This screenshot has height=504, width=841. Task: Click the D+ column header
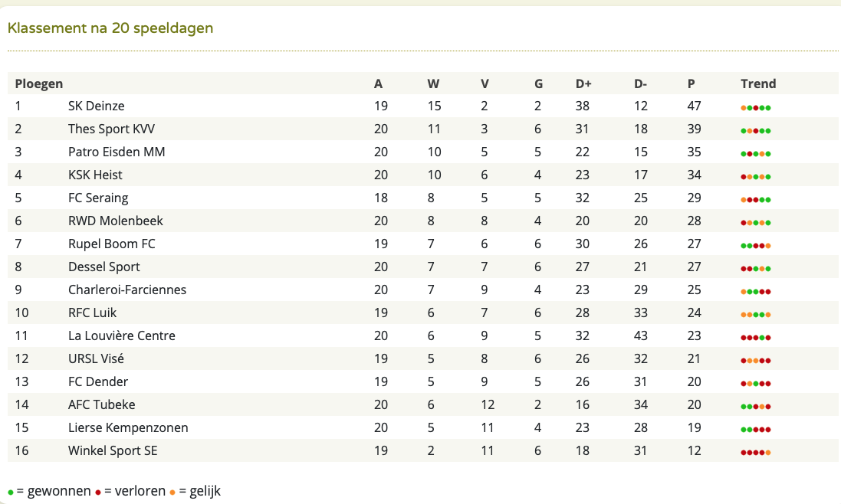pyautogui.click(x=583, y=83)
